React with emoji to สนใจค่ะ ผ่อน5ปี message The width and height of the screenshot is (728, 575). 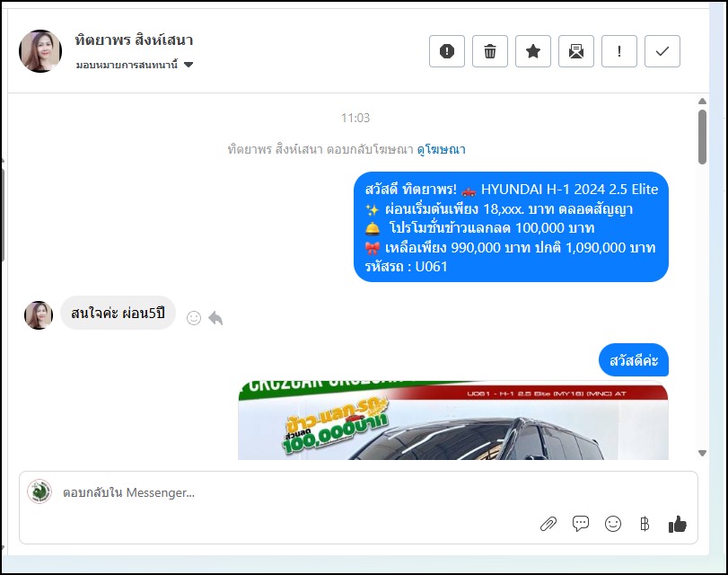(x=194, y=318)
